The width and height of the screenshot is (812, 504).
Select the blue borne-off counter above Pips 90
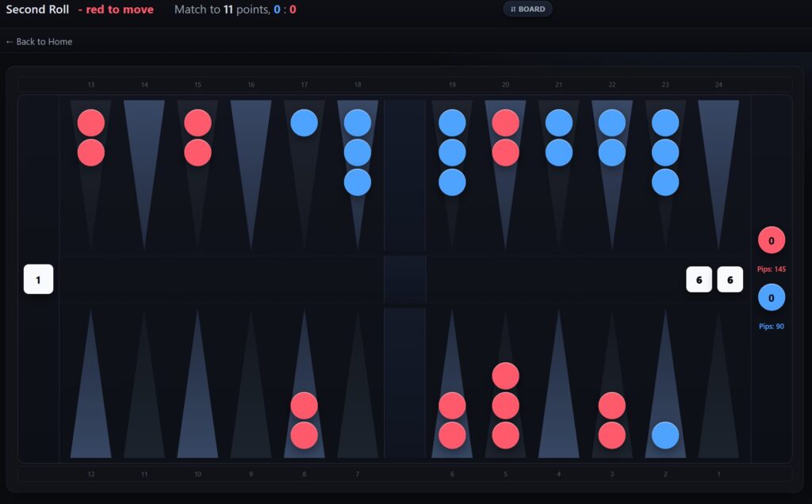[771, 297]
